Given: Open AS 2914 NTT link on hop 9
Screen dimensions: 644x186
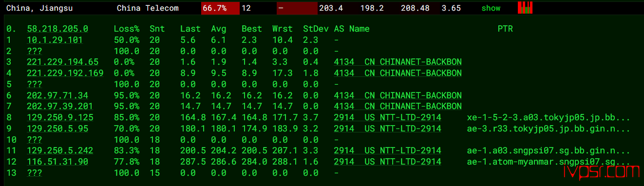Looking at the screenshot, I should 387,129.
